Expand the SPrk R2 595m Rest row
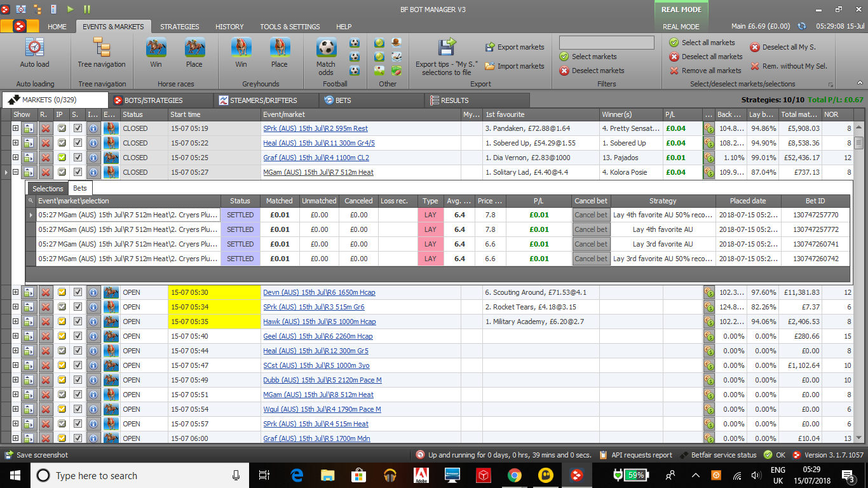The image size is (868, 488). point(16,128)
